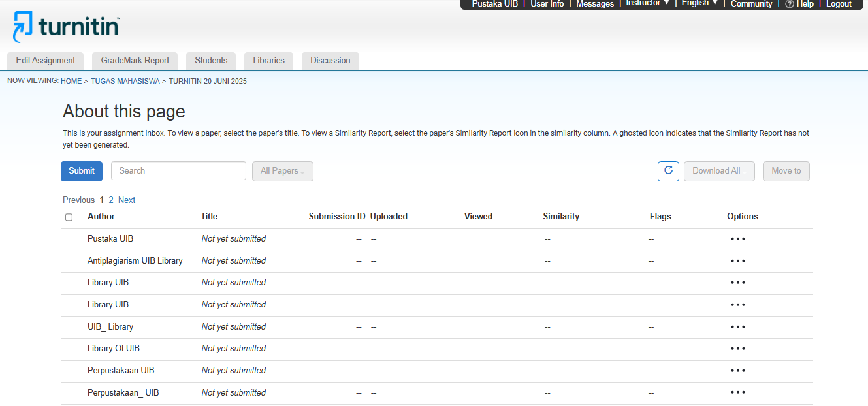
Task: Go to page 2 of the inbox
Action: [111, 200]
